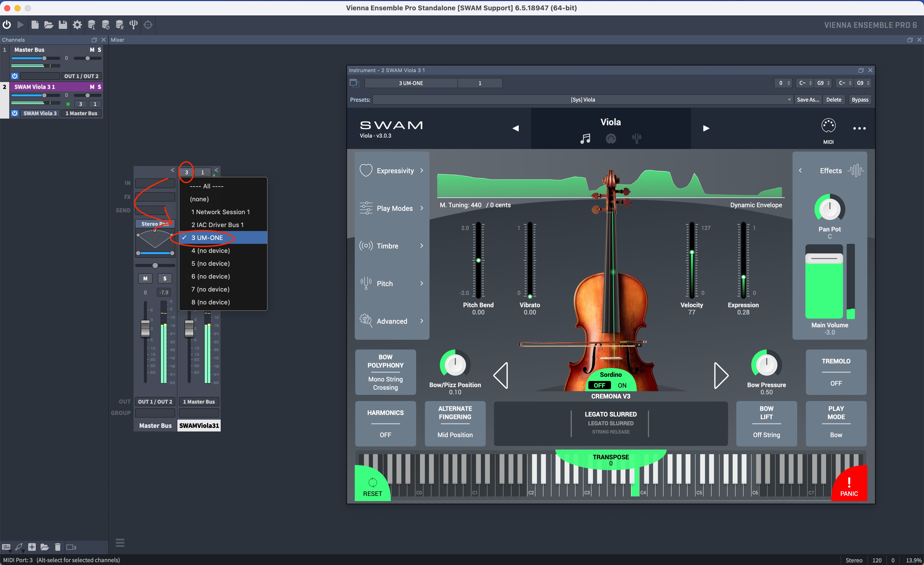This screenshot has height=565, width=924.
Task: Select the tuning fork icon under Viola
Action: point(636,139)
